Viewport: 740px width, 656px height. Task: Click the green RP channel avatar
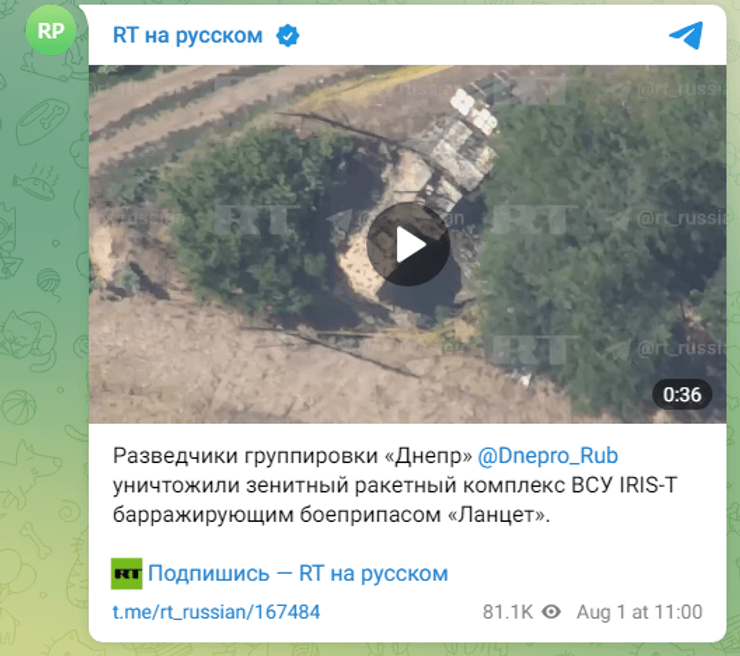click(51, 31)
